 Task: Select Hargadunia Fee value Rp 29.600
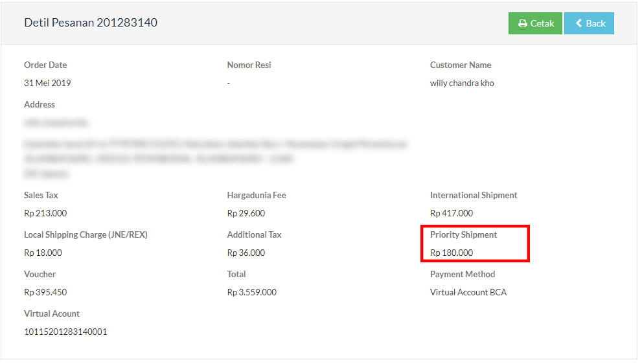pyautogui.click(x=246, y=213)
